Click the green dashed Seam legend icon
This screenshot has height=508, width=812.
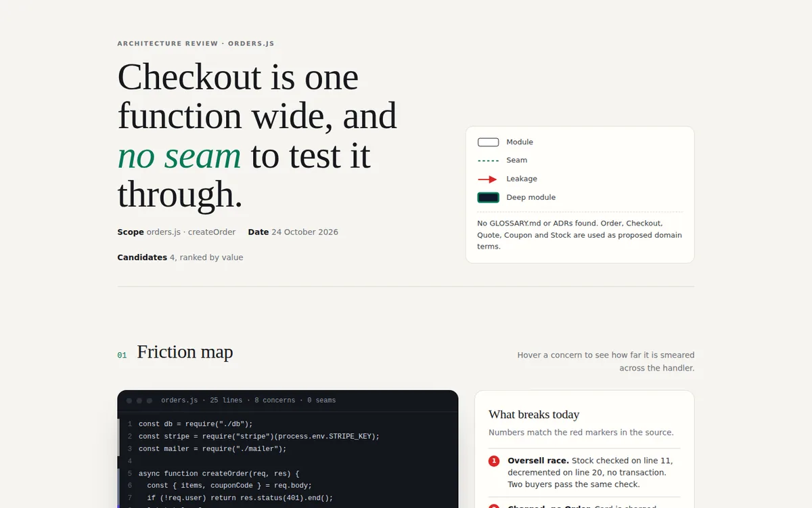488,161
